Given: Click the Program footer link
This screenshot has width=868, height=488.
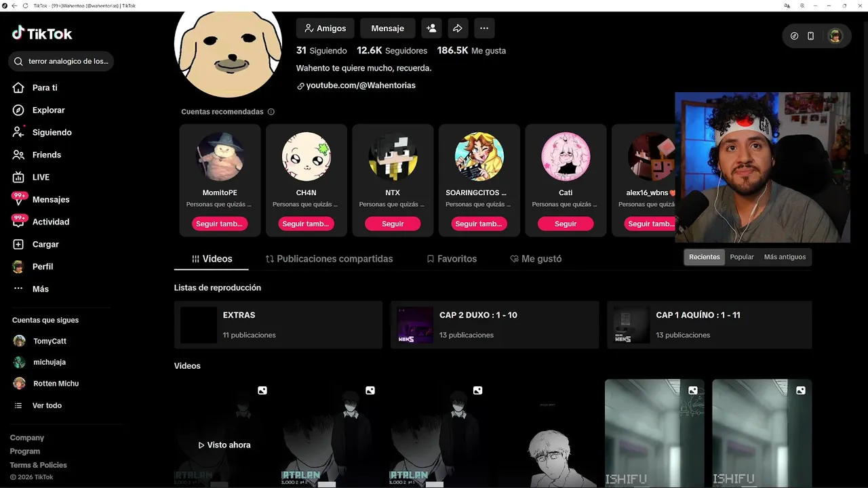Looking at the screenshot, I should tap(25, 451).
